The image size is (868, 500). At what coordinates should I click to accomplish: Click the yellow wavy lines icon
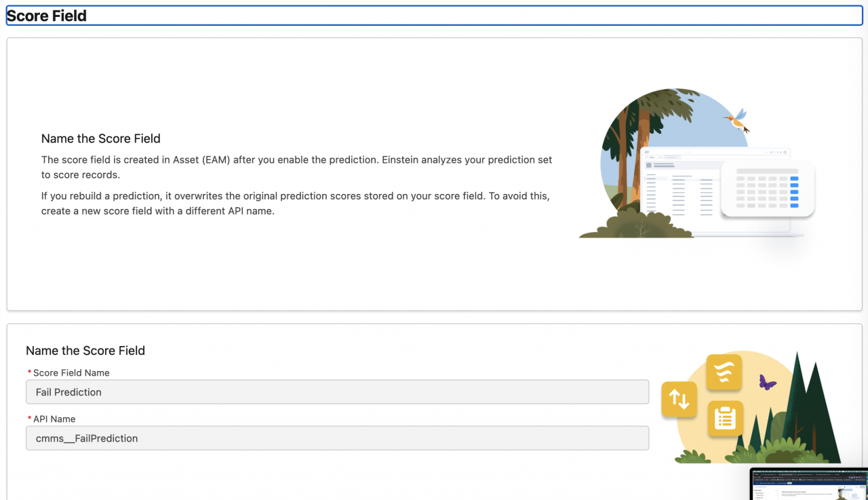(x=724, y=372)
